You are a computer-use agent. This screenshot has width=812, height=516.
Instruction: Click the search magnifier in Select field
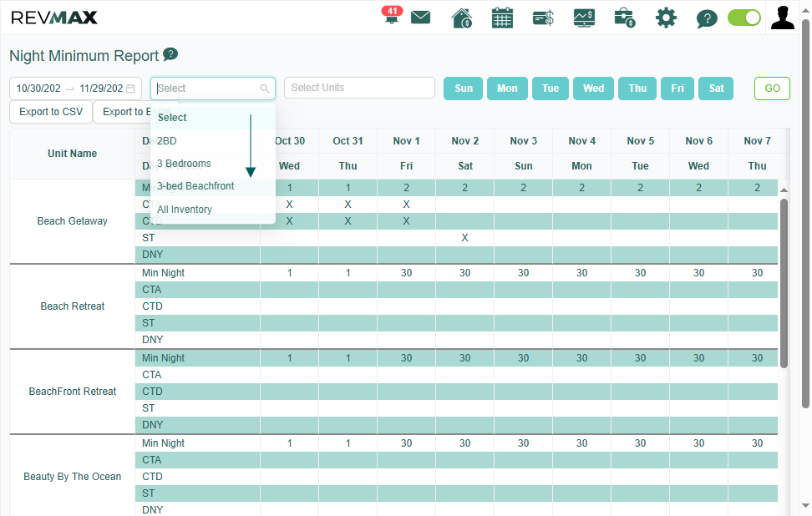[x=265, y=89]
